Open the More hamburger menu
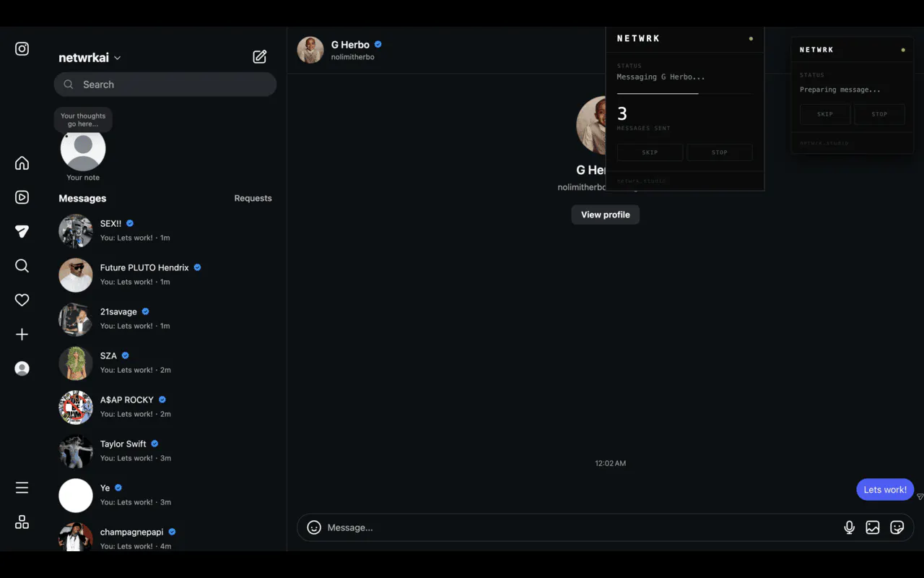 tap(22, 488)
